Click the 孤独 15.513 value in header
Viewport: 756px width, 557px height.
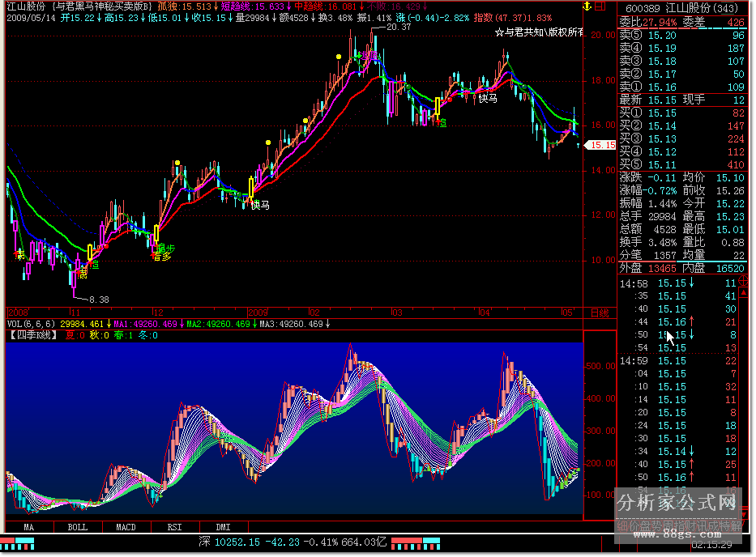[x=187, y=6]
